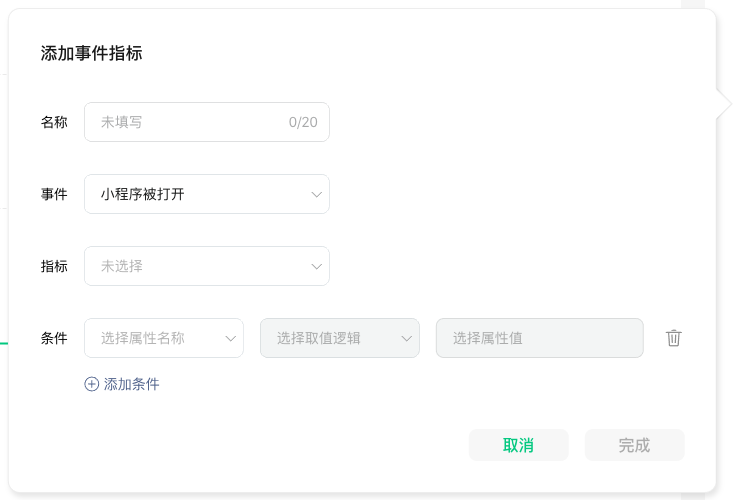Click the chevron arrow beside 选择取值逻辑
The image size is (737, 500).
(x=407, y=338)
